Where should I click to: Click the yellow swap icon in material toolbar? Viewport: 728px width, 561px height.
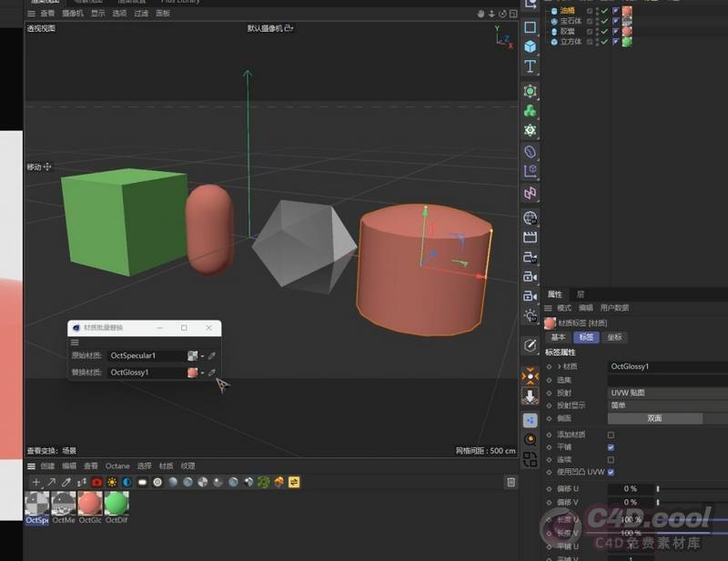click(x=294, y=483)
